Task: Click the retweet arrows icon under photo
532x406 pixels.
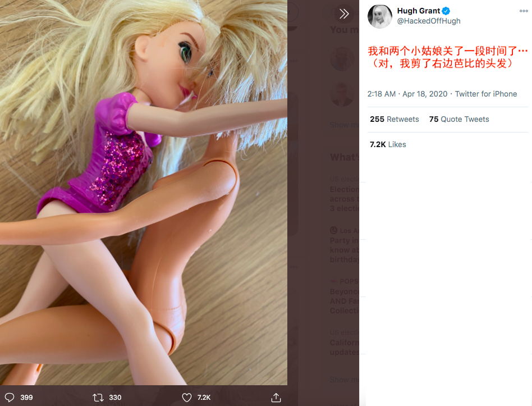Action: coord(98,398)
